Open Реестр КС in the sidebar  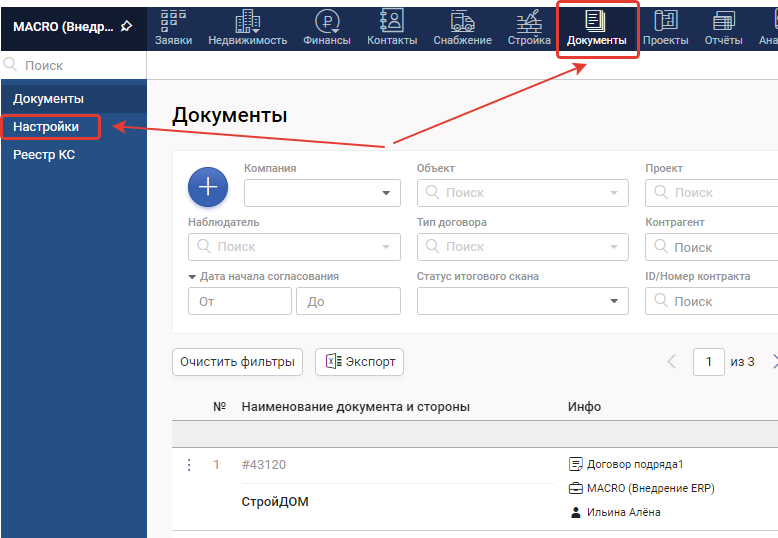44,155
